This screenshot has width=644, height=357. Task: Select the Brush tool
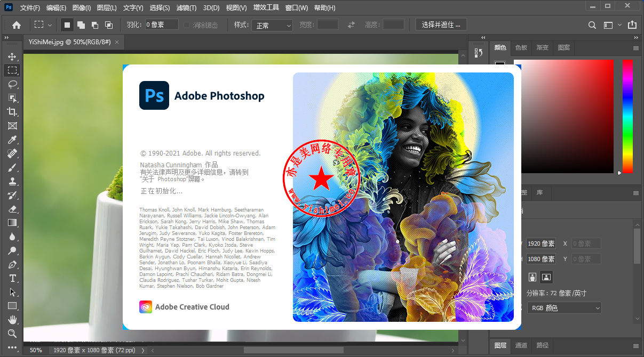pyautogui.click(x=12, y=167)
